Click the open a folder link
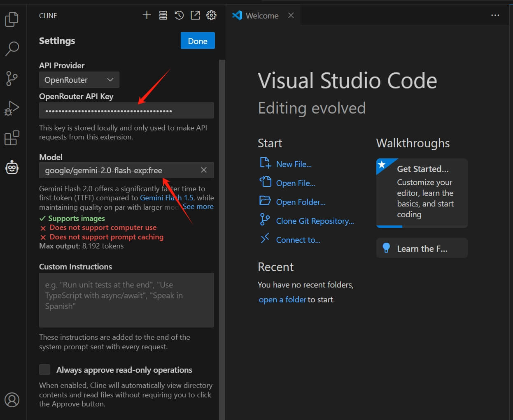Viewport: 513px width, 420px height. 282,299
